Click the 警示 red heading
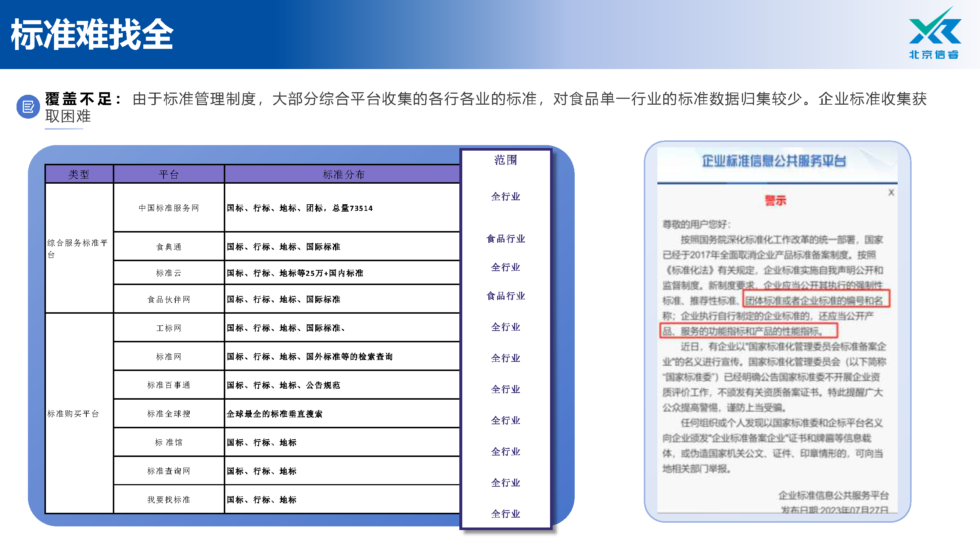Image resolution: width=980 pixels, height=551 pixels. (775, 201)
